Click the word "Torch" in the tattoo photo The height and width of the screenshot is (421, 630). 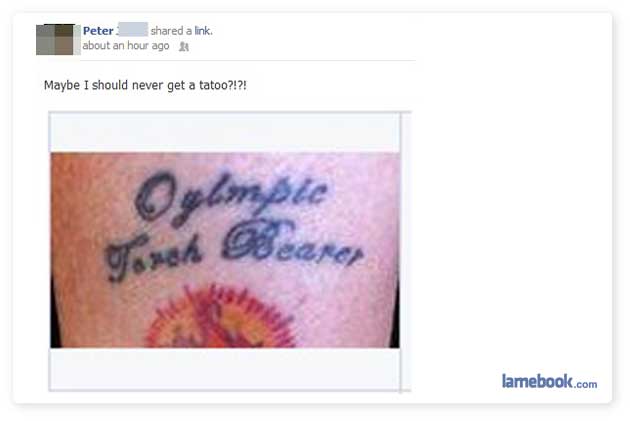pyautogui.click(x=154, y=255)
